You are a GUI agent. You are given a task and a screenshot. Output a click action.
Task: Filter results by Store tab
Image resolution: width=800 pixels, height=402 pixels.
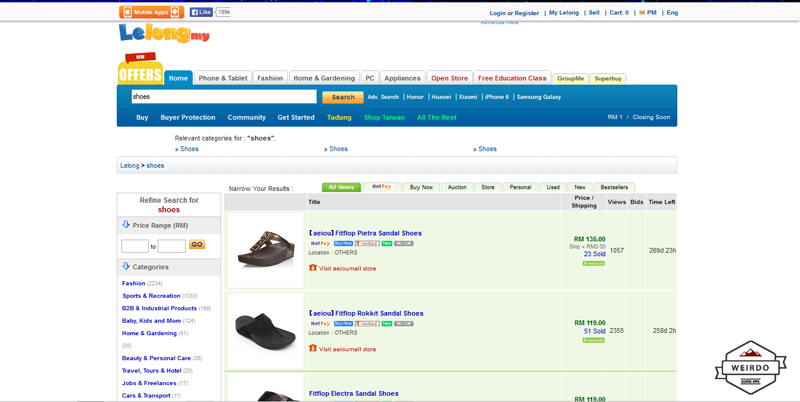pos(488,187)
